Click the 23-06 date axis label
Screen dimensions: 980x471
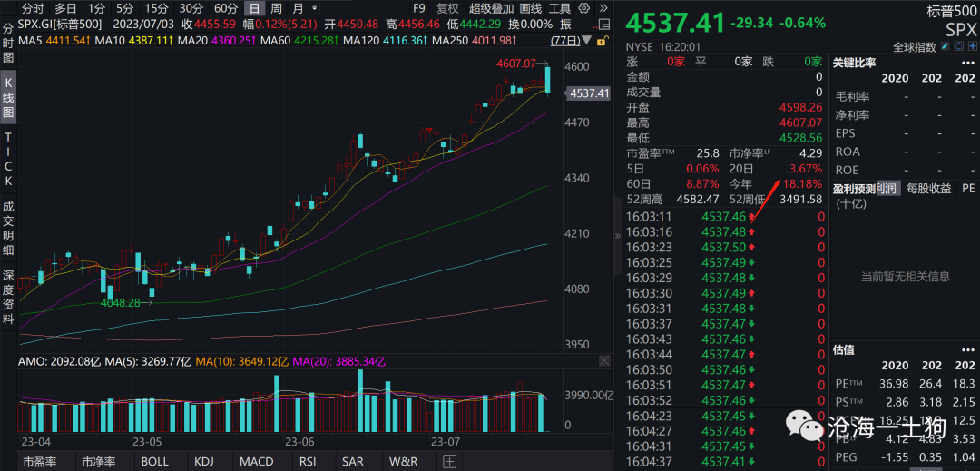click(x=299, y=442)
